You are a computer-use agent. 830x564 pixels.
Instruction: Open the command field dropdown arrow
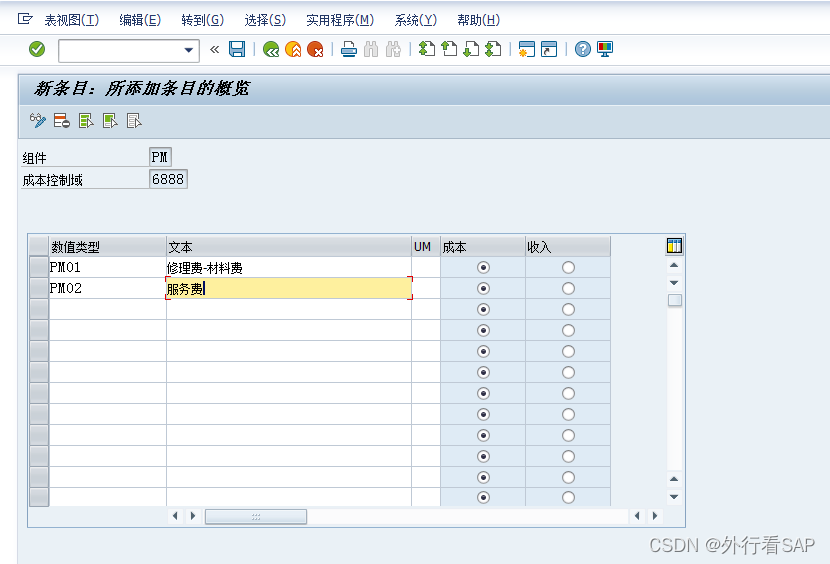188,50
